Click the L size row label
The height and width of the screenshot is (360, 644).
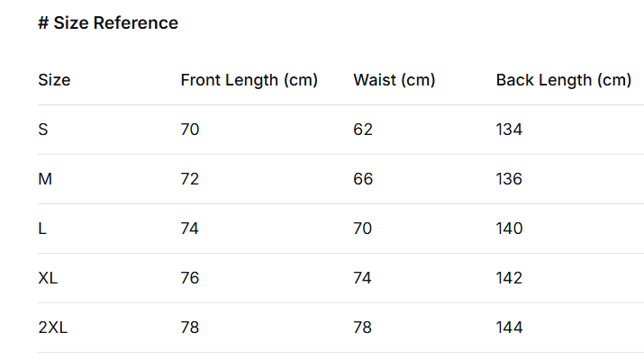pos(42,229)
